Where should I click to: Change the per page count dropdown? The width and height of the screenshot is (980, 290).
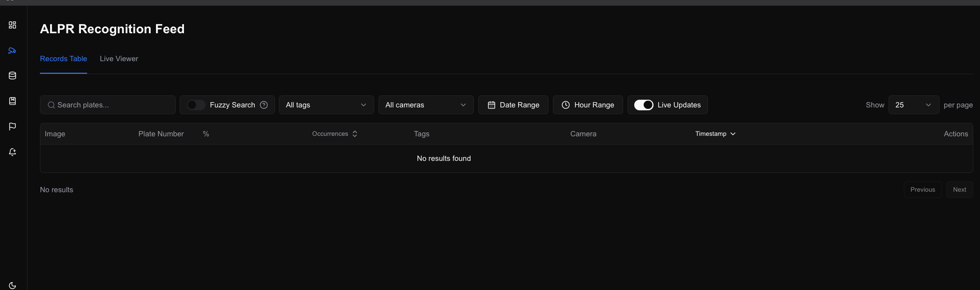click(913, 105)
